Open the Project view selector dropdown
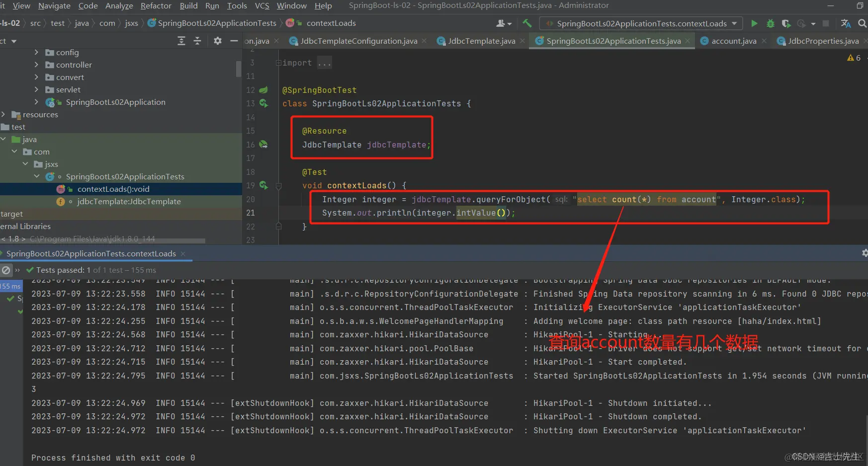 13,41
